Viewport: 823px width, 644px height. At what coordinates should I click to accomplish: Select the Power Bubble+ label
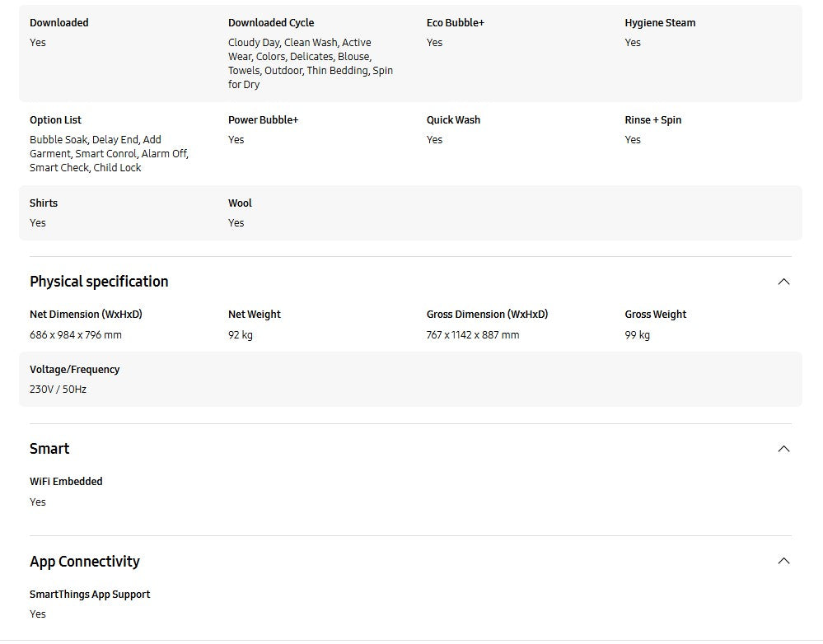tap(263, 120)
